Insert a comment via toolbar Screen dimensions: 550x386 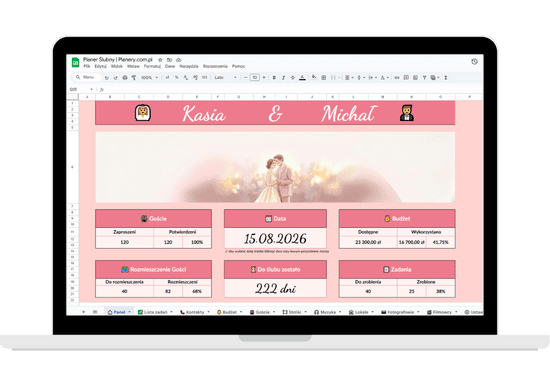406,78
